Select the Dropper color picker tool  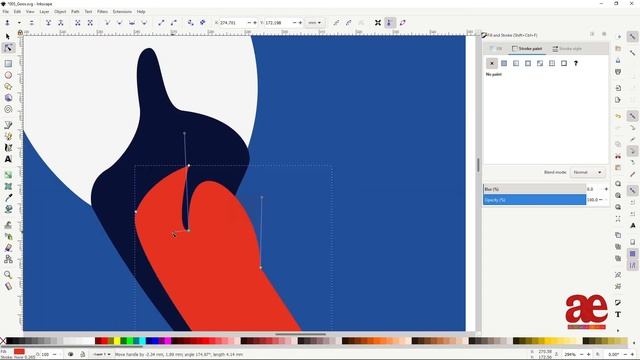pos(8,198)
